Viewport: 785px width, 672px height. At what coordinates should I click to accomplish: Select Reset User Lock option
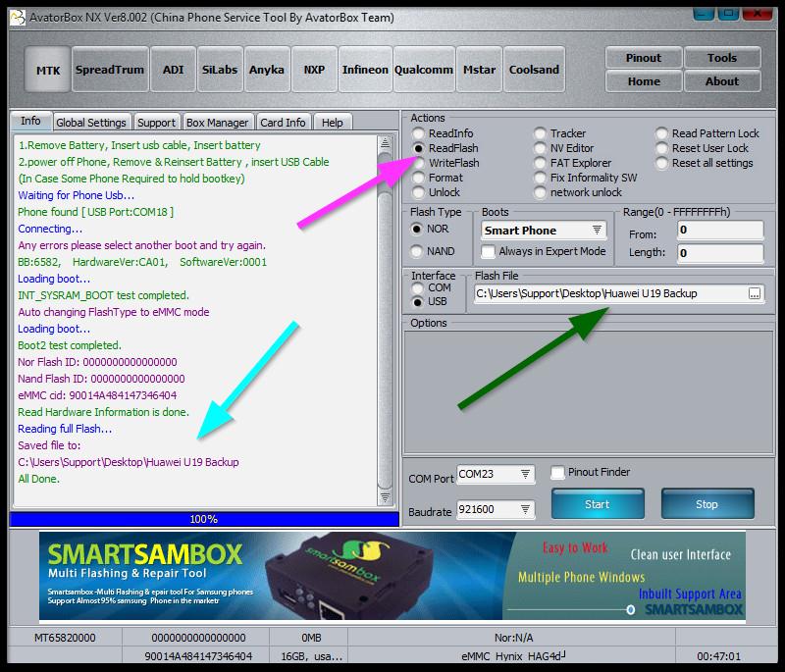pos(703,148)
